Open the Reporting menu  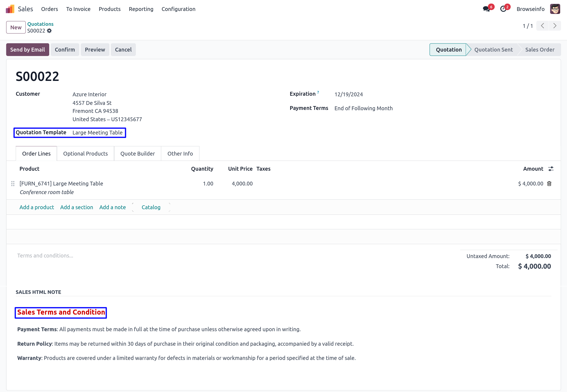pos(141,9)
